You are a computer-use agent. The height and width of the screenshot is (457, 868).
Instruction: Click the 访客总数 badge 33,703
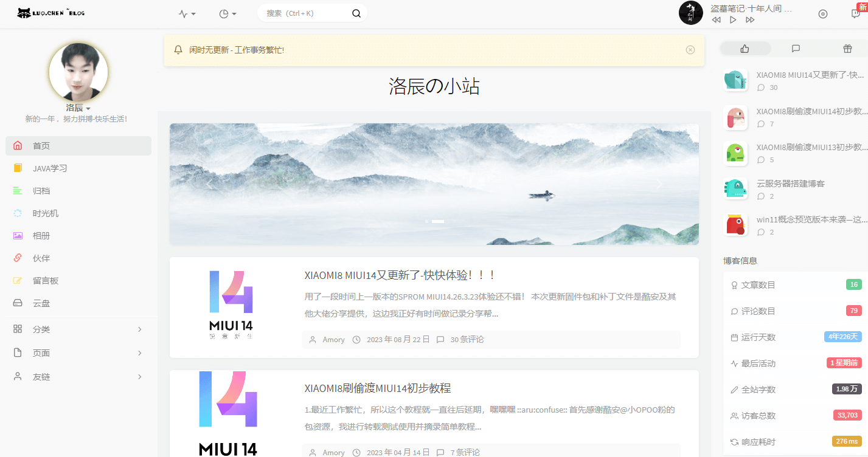pyautogui.click(x=847, y=416)
